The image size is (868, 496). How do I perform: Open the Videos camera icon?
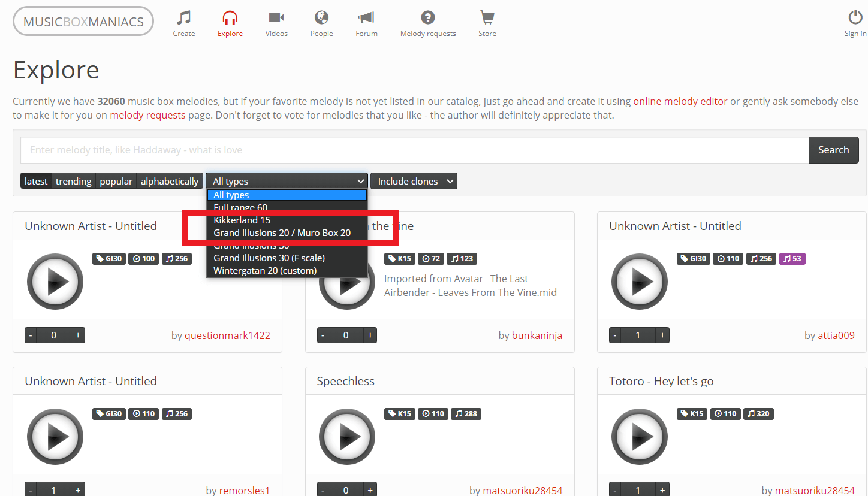coord(276,18)
